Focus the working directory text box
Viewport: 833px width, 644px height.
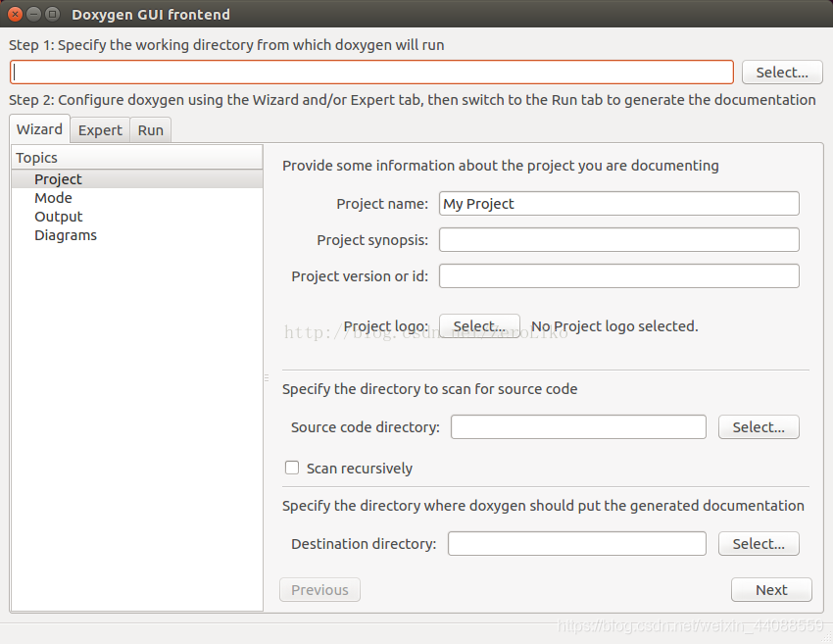pyautogui.click(x=370, y=72)
